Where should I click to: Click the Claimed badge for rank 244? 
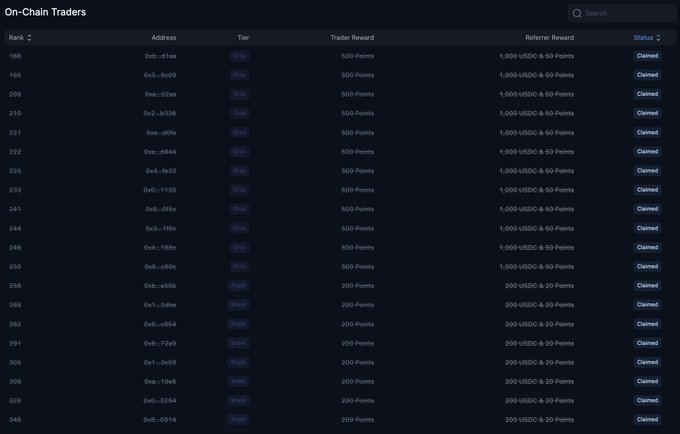click(x=647, y=228)
